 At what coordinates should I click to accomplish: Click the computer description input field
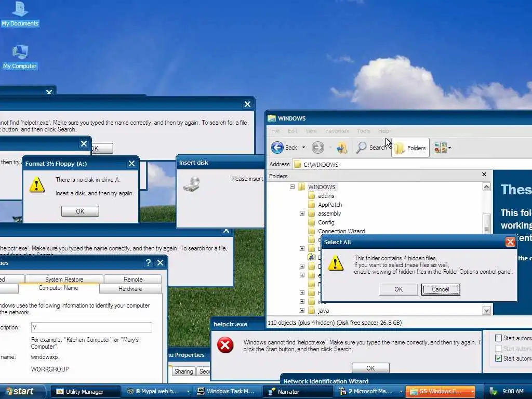click(x=91, y=327)
